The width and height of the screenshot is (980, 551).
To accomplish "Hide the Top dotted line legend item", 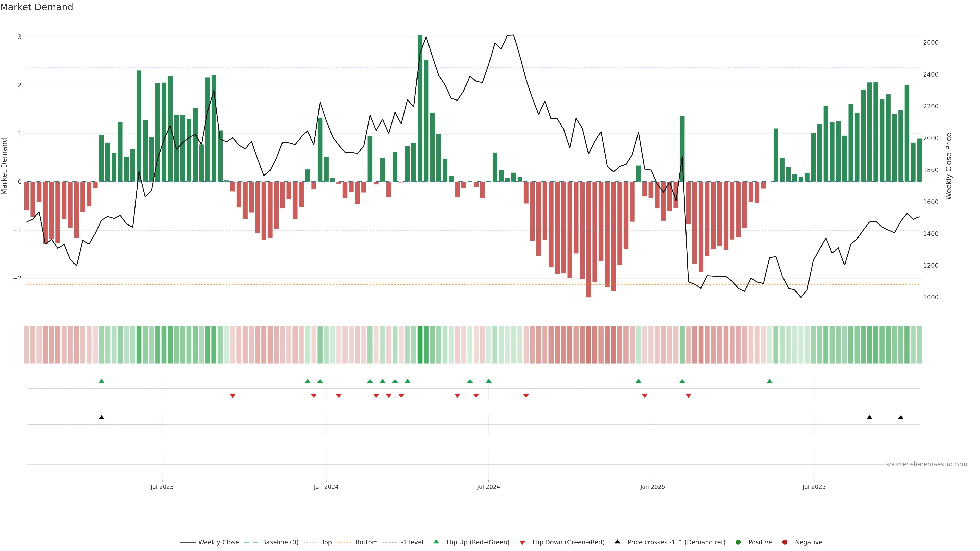I will [326, 542].
